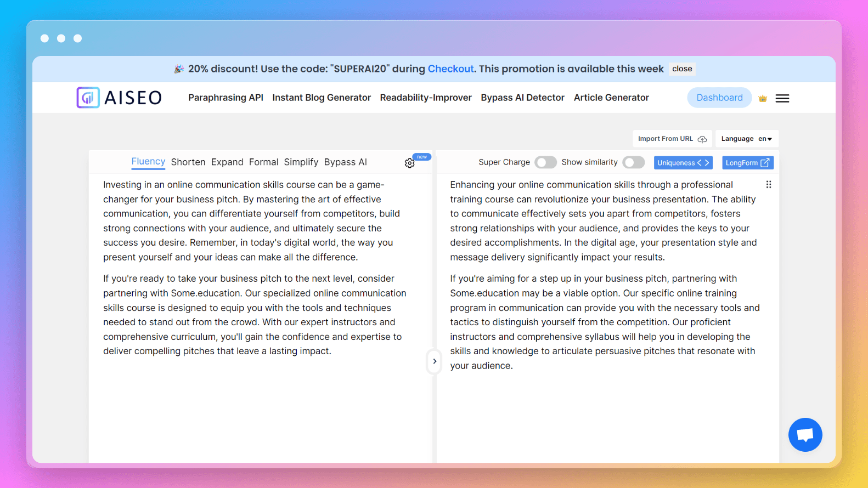Screen dimensions: 868x488
Task: Click the AISEO logo icon
Action: [x=88, y=98]
